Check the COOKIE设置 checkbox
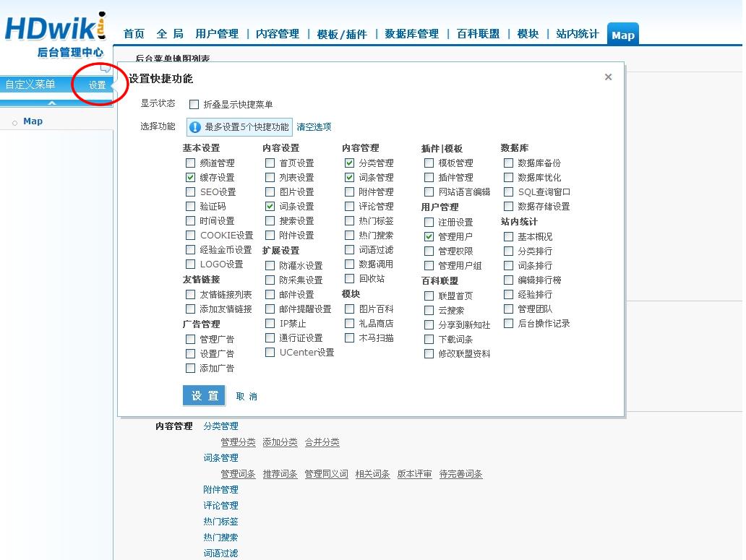Screen dimensions: 746x560 tap(190, 236)
